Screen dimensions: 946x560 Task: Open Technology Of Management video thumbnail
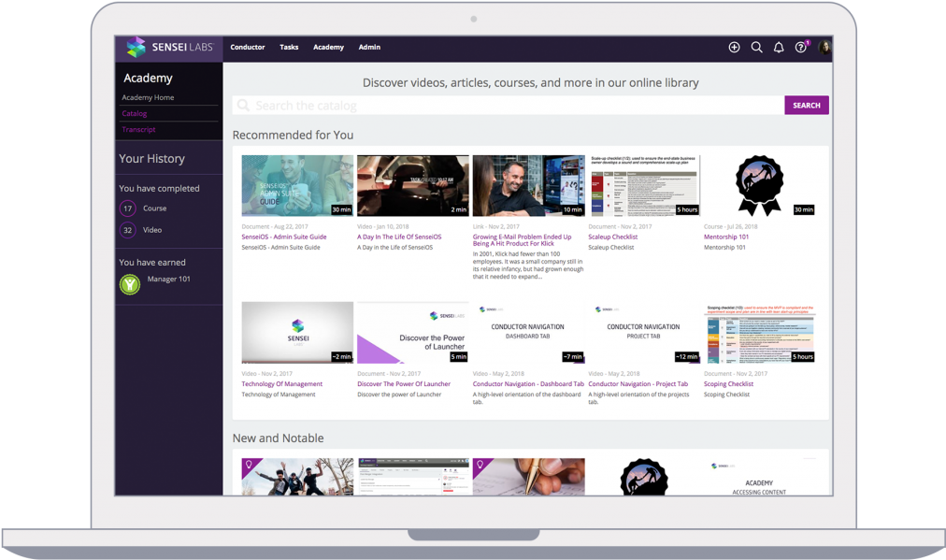pos(297,333)
